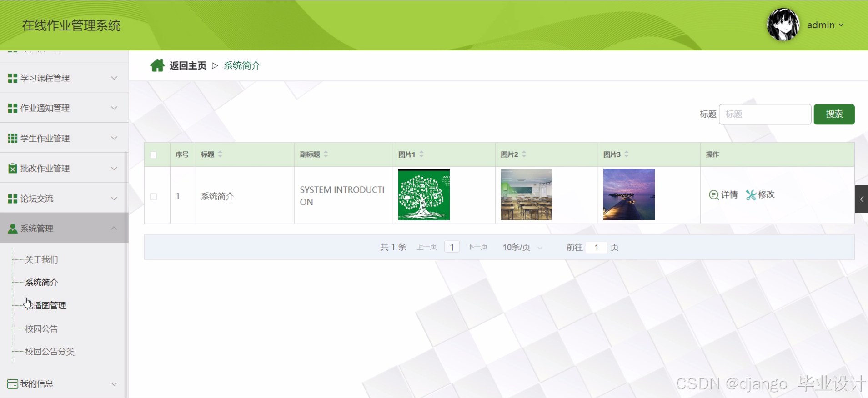Expand 我的信息 menu chevron

[114, 384]
